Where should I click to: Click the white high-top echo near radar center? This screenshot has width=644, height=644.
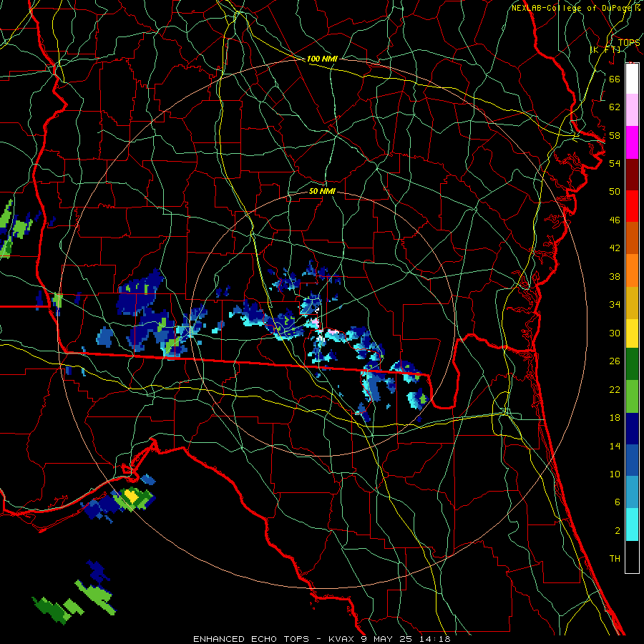coord(321,339)
